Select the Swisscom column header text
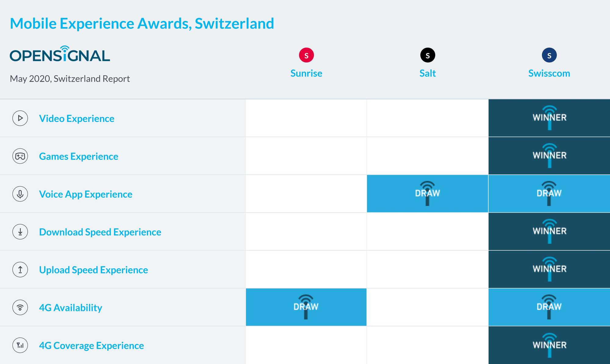 click(549, 73)
